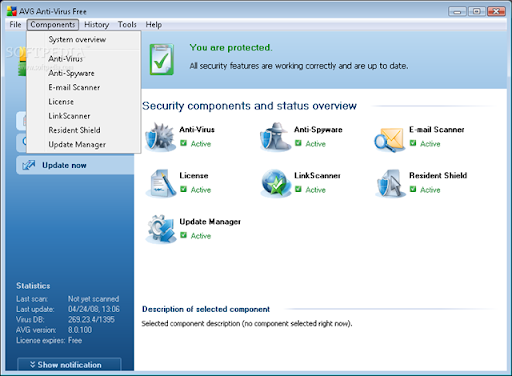Maximize the AVG window
This screenshot has height=376, width=512.
click(476, 12)
